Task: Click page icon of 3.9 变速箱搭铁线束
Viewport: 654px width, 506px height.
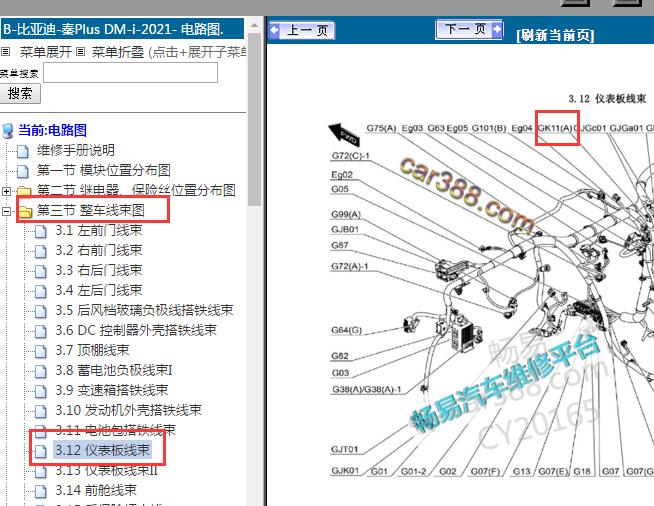Action: (40, 392)
